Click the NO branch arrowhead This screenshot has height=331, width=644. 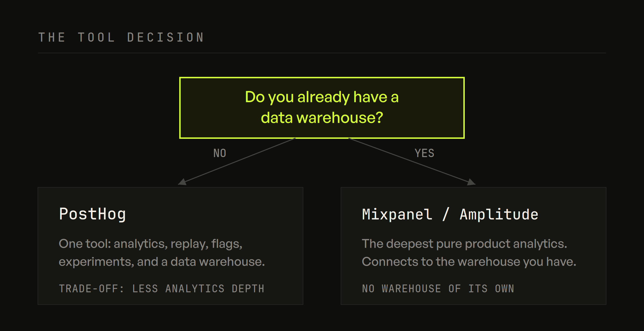[182, 182]
